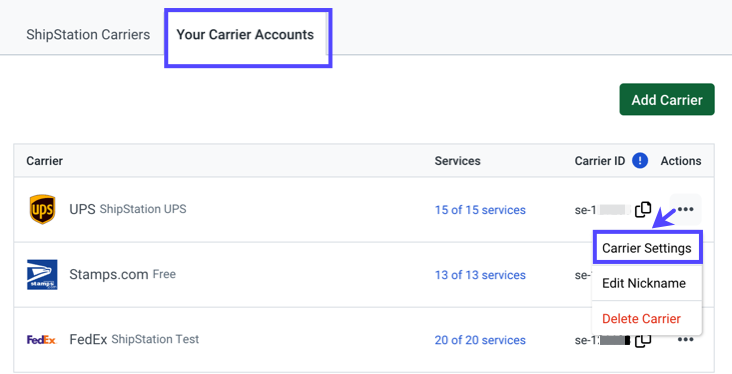This screenshot has width=732, height=374.
Task: Click the Carrier column header
Action: [44, 161]
